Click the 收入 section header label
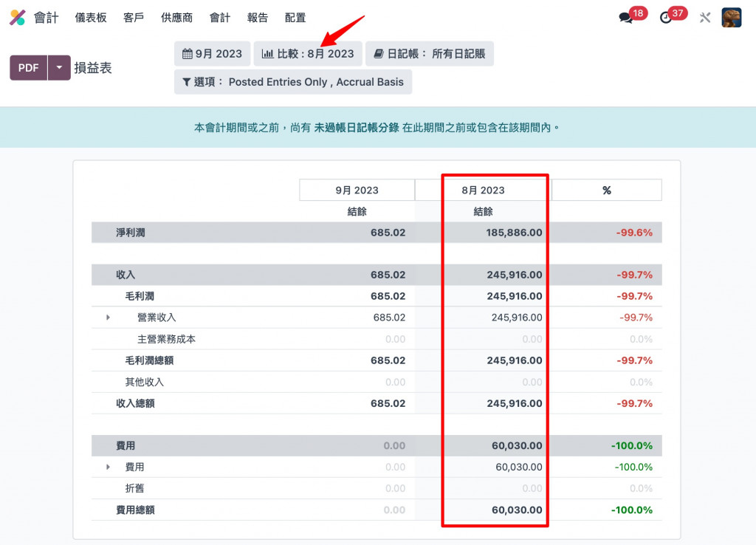 point(126,275)
